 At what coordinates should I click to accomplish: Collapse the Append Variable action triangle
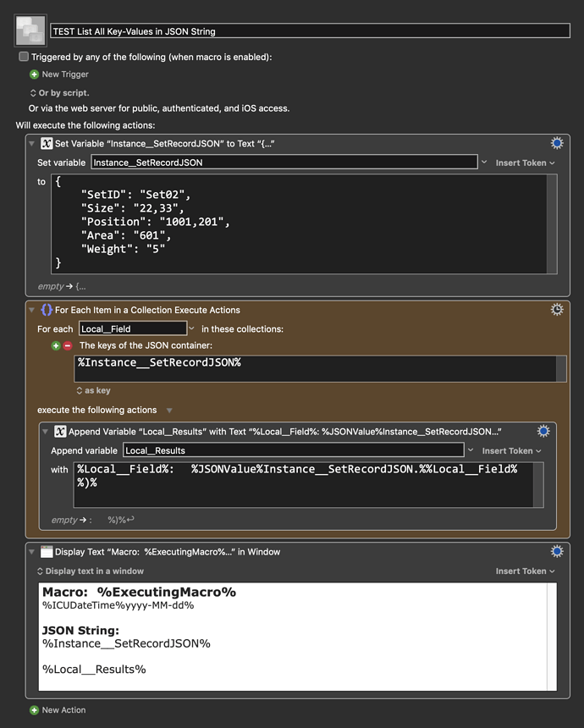coord(45,432)
